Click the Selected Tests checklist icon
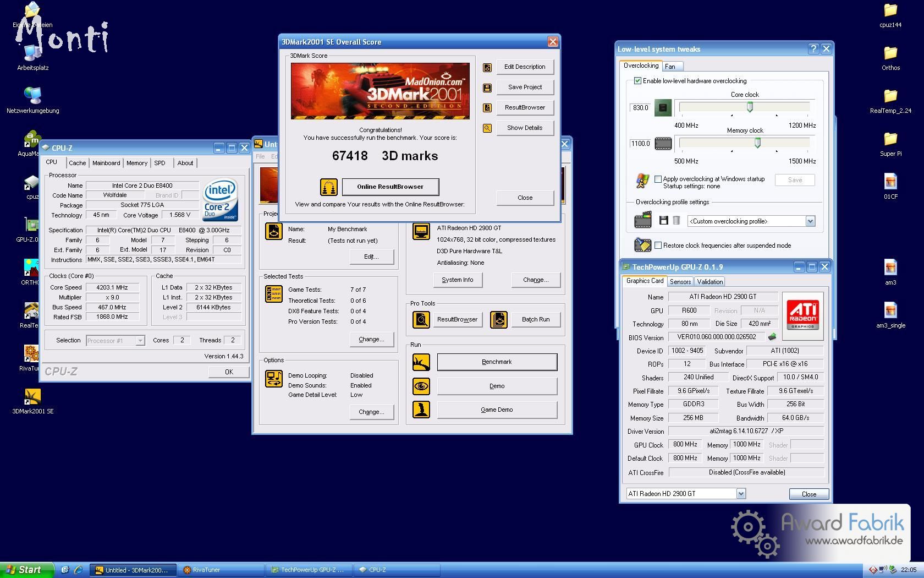The image size is (924, 578). pyautogui.click(x=274, y=294)
